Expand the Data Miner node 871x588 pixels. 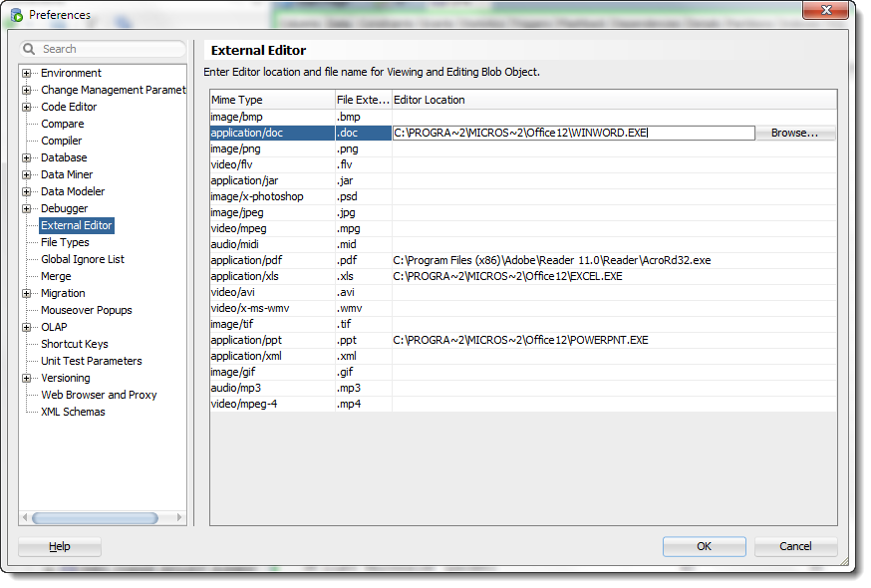(x=26, y=175)
